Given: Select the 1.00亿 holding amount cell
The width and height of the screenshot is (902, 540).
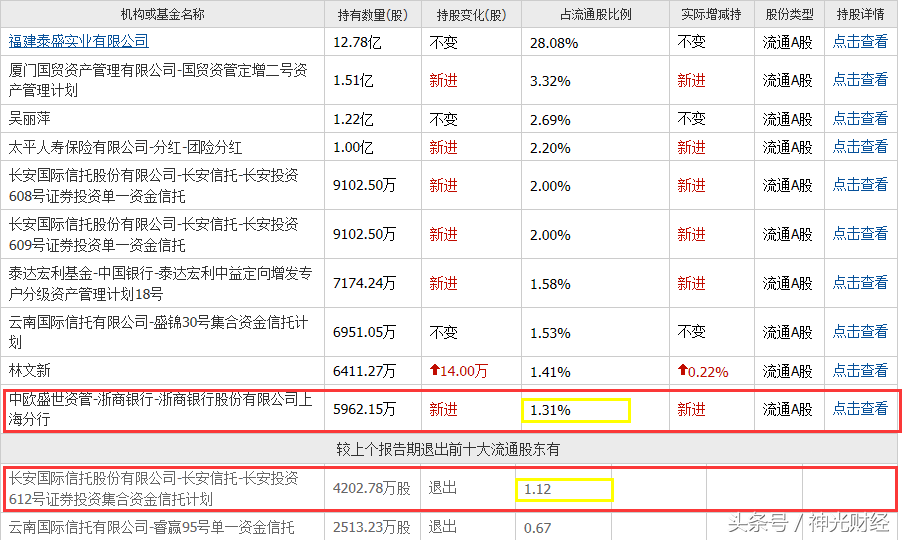Looking at the screenshot, I should click(353, 148).
